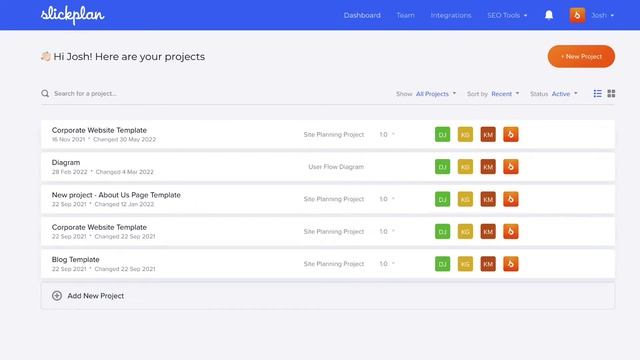Image resolution: width=640 pixels, height=360 pixels.
Task: Click Site Planning Project on Blog Template row
Action: (333, 264)
